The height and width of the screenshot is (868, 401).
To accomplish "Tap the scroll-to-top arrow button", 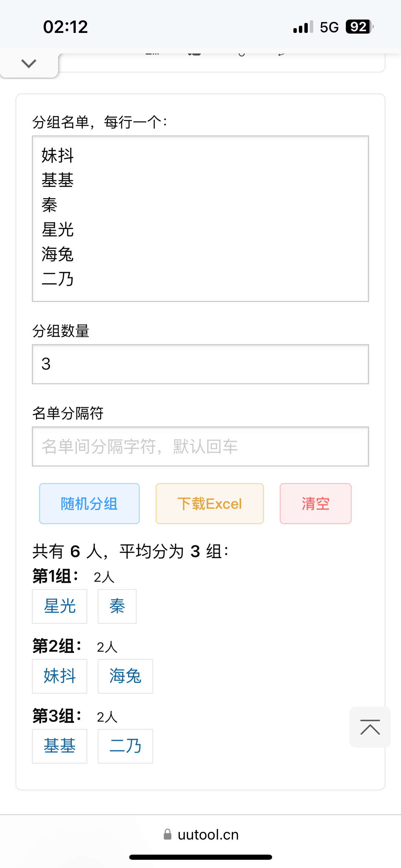I will coord(370,727).
